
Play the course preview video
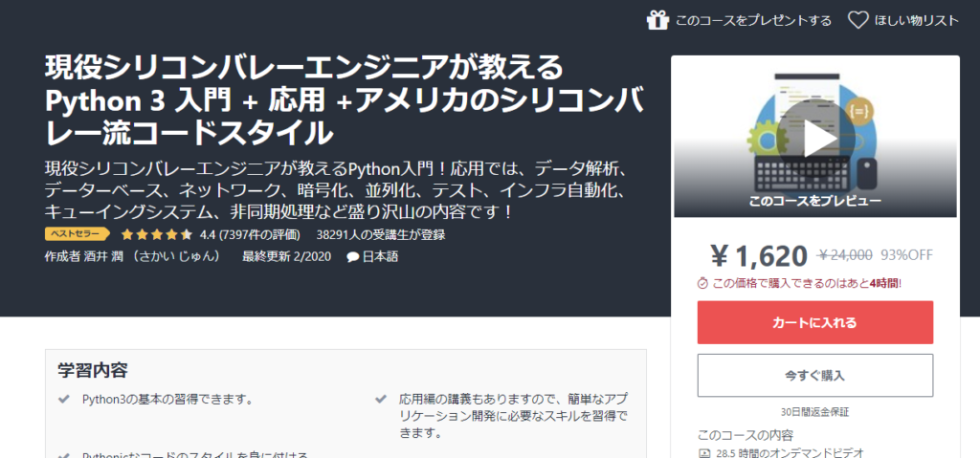click(x=819, y=139)
